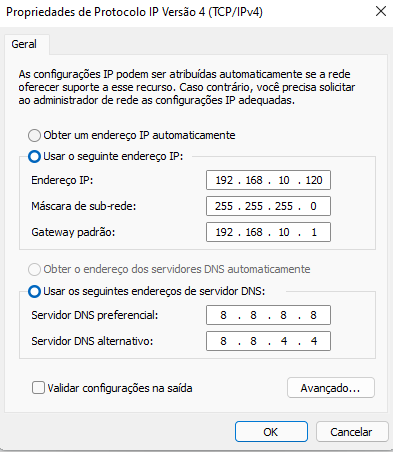Open the Avançado... settings
This screenshot has height=452, width=393.
(331, 388)
